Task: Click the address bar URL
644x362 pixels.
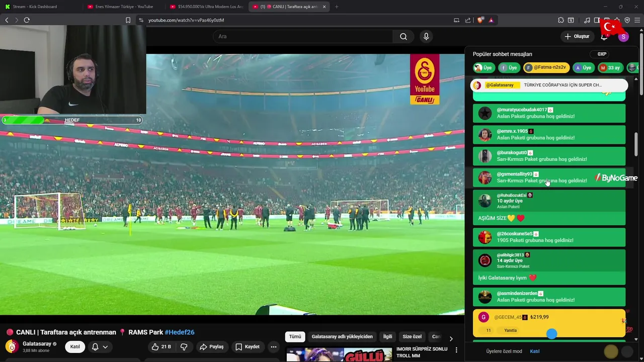Action: pyautogui.click(x=186, y=20)
